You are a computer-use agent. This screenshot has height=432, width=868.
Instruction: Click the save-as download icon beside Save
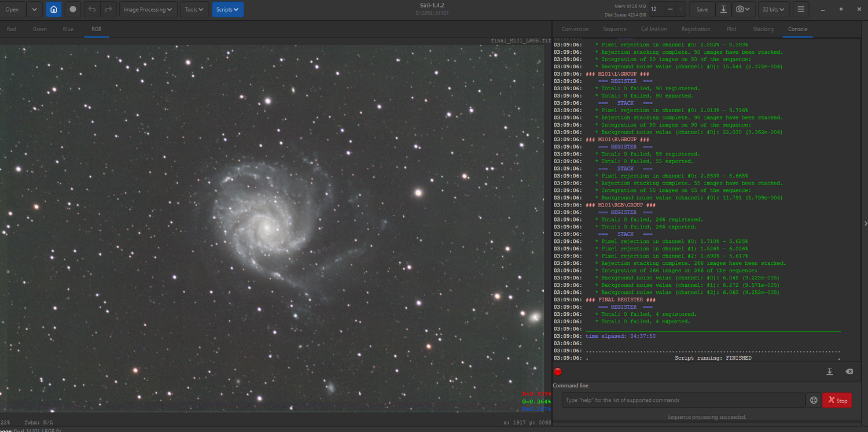pyautogui.click(x=723, y=9)
